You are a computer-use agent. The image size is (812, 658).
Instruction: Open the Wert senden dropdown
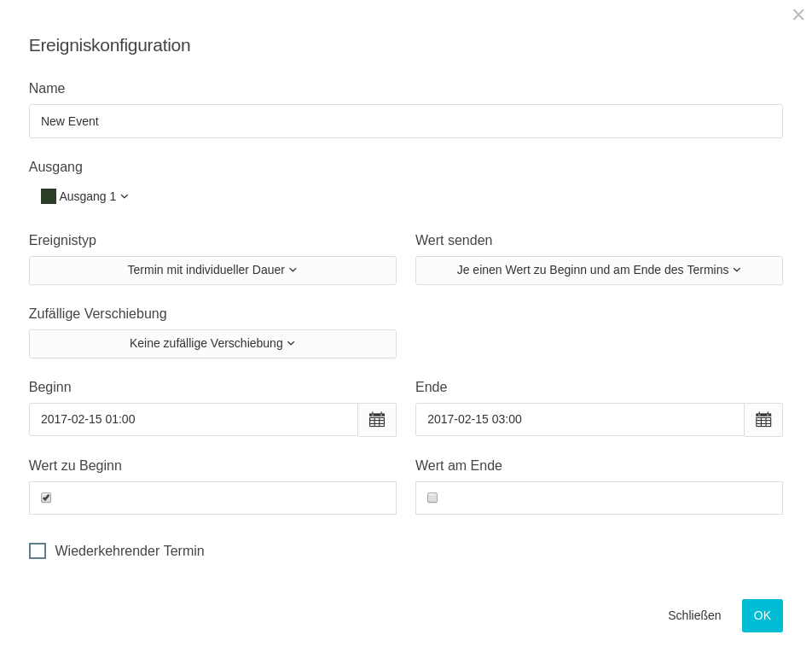(x=599, y=271)
